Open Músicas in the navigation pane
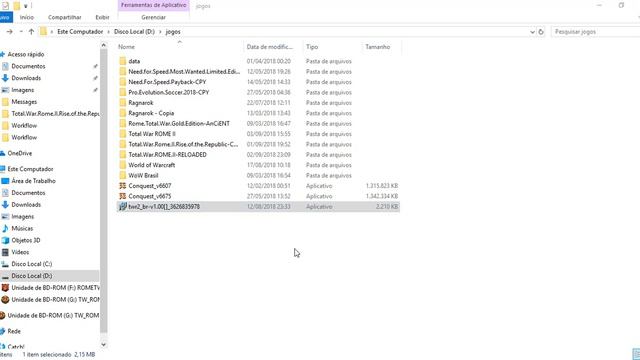Screen dimensions: 640x360 coord(22,229)
